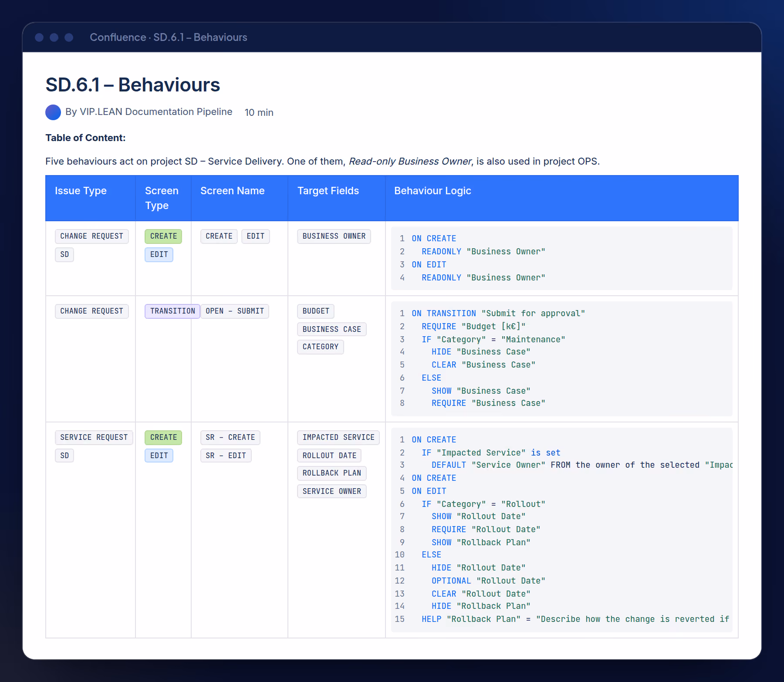784x682 pixels.
Task: Click the SR – EDIT screen name tag
Action: pos(226,456)
